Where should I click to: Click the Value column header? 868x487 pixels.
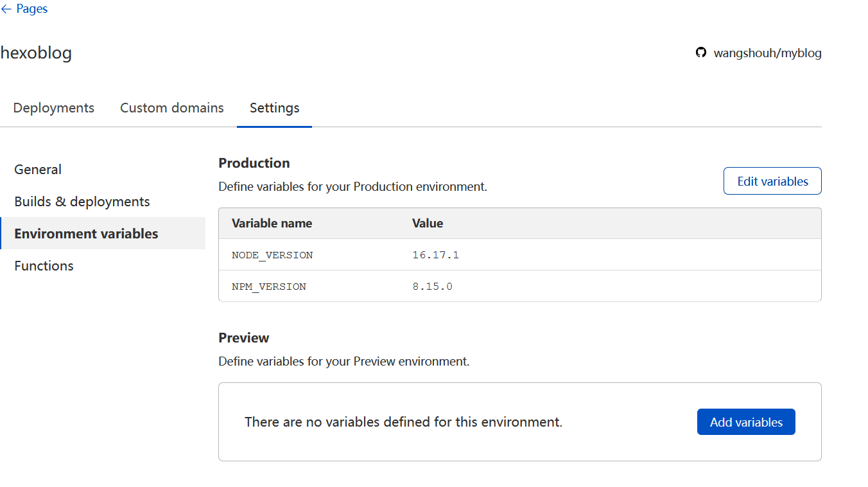tap(428, 223)
